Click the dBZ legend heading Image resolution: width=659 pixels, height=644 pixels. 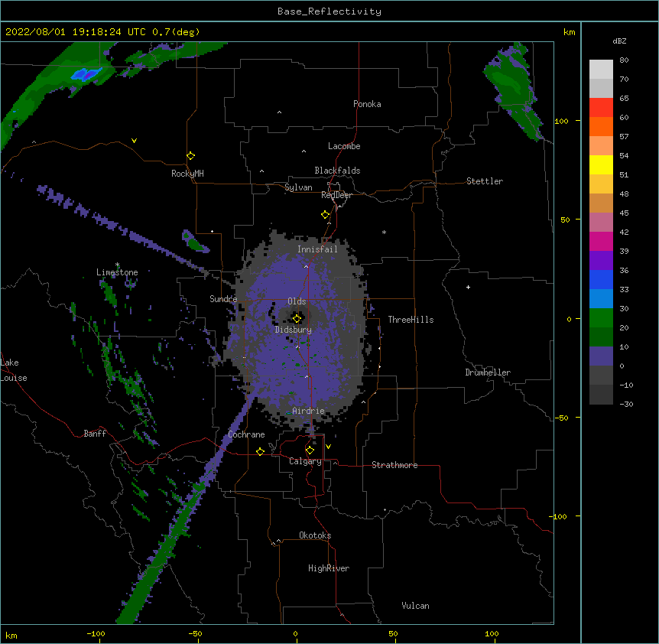[x=619, y=41]
